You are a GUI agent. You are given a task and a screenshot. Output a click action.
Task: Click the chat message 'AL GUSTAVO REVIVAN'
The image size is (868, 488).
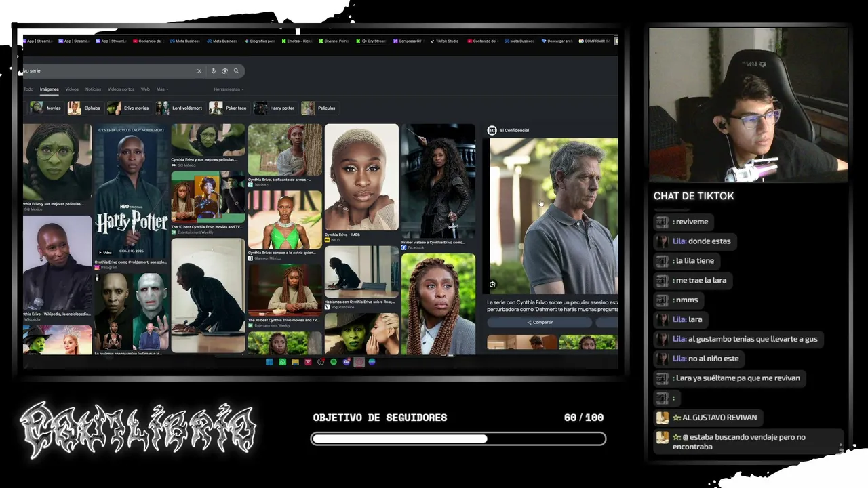click(719, 418)
